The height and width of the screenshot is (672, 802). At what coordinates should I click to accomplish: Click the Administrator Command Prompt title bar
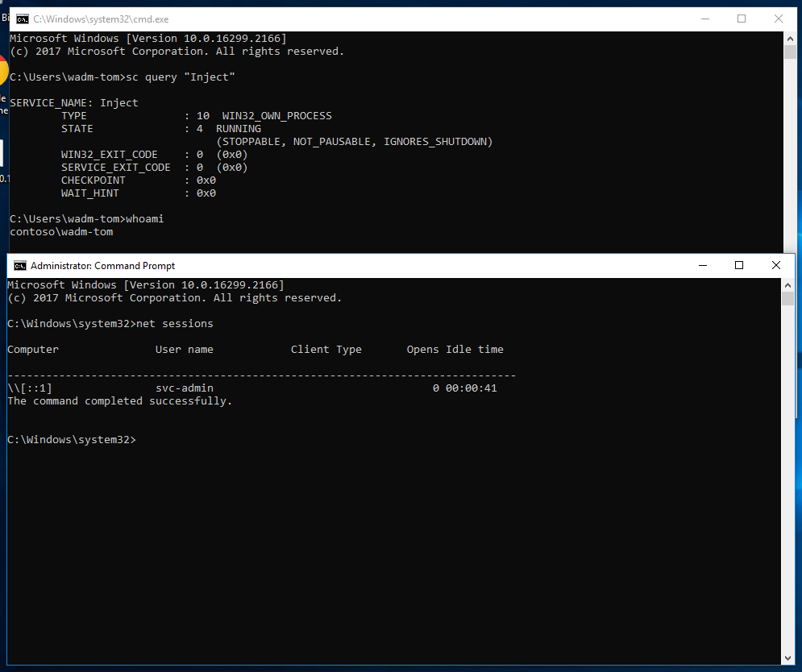pyautogui.click(x=403, y=264)
